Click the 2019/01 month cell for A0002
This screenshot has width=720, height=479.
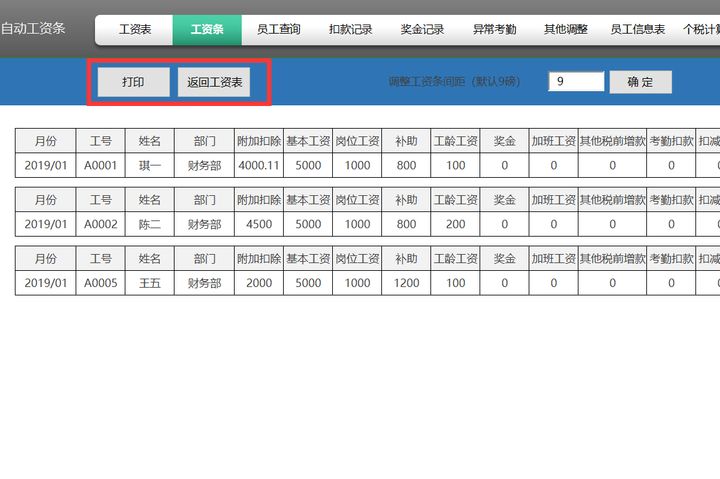45,224
